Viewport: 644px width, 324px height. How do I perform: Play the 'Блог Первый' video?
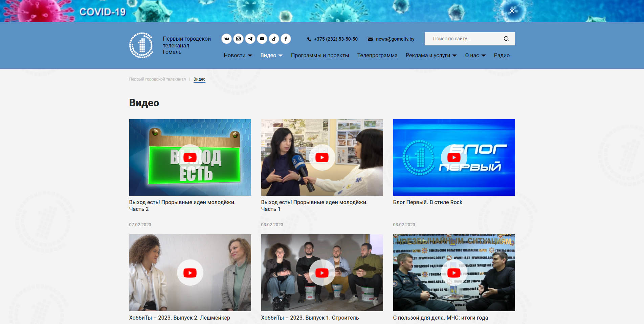pos(454,157)
